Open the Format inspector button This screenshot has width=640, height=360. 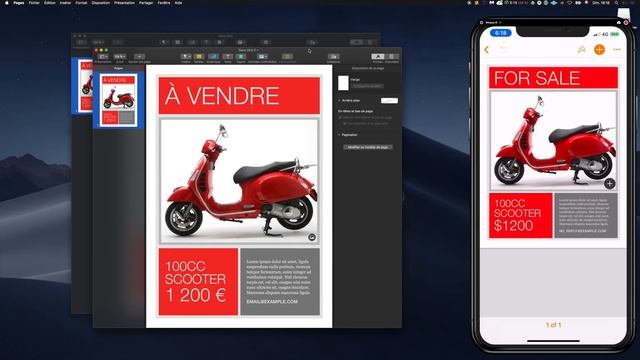378,57
